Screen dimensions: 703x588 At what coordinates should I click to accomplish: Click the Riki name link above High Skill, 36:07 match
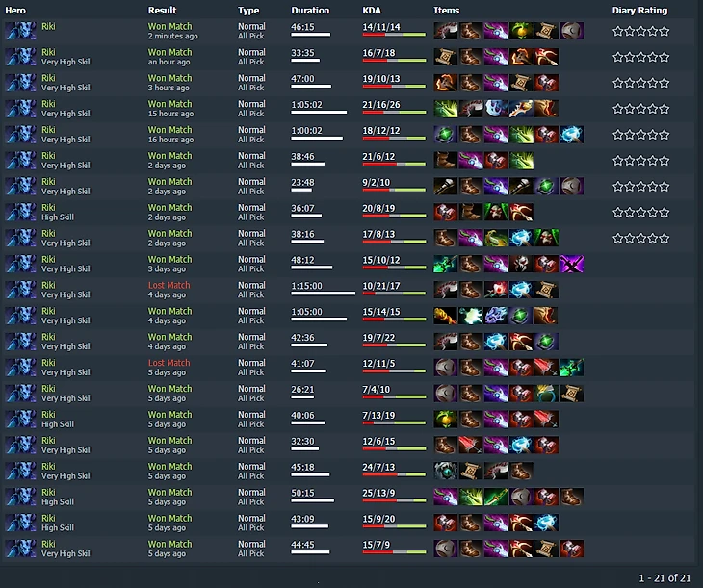click(x=48, y=208)
